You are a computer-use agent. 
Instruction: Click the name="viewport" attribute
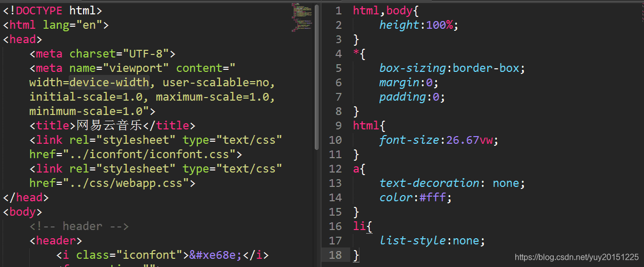coord(119,68)
